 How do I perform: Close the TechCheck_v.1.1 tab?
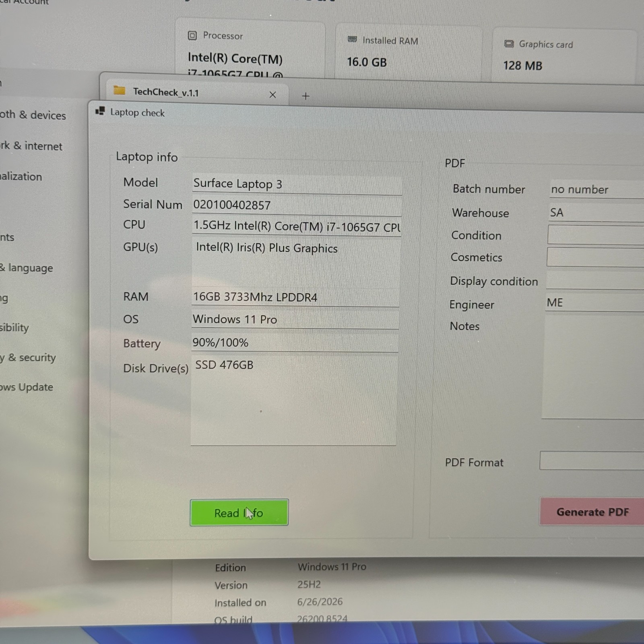coord(272,95)
